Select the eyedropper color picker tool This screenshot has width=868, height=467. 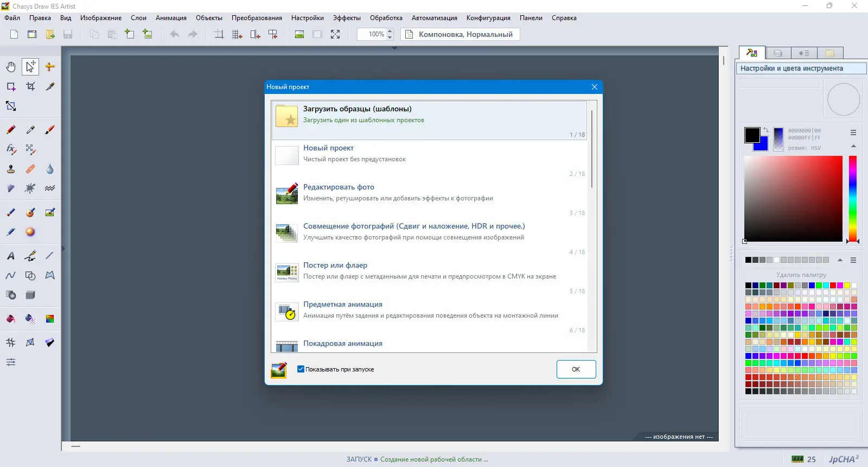(x=30, y=130)
